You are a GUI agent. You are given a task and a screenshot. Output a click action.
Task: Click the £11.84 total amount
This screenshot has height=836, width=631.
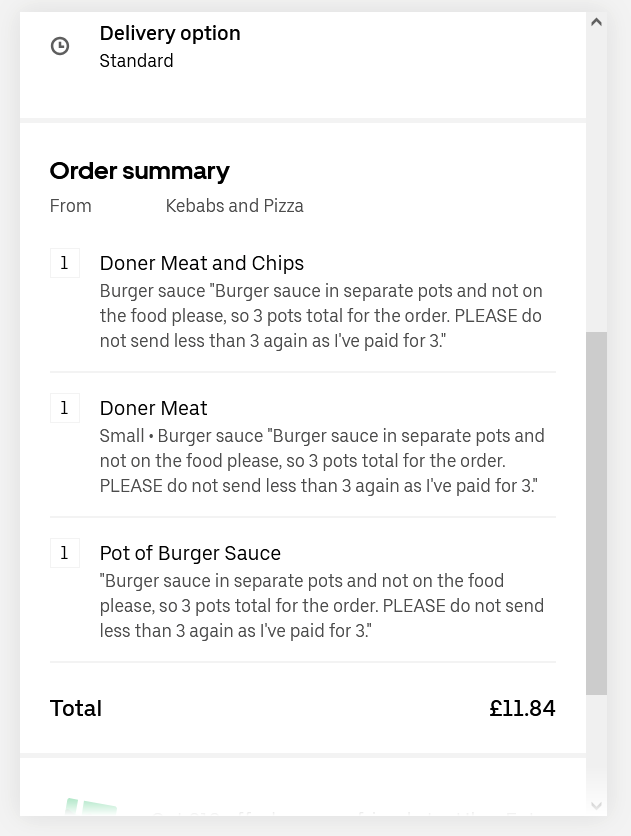tap(522, 709)
